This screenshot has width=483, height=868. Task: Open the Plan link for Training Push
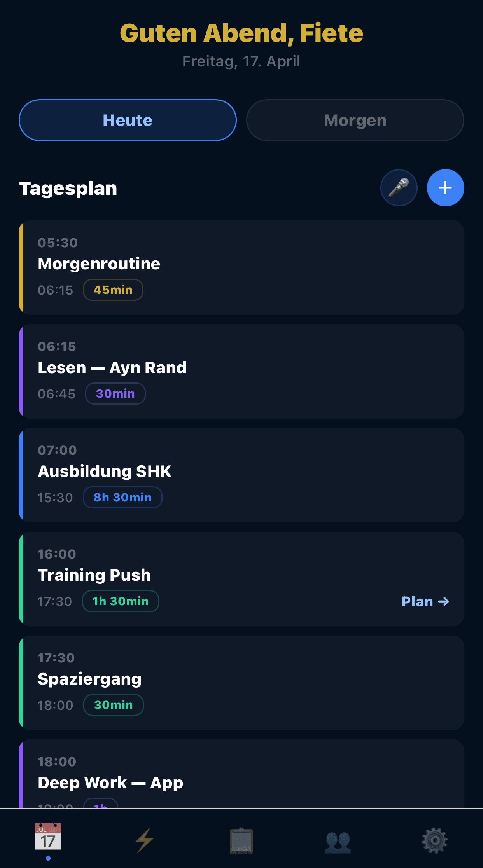coord(425,601)
